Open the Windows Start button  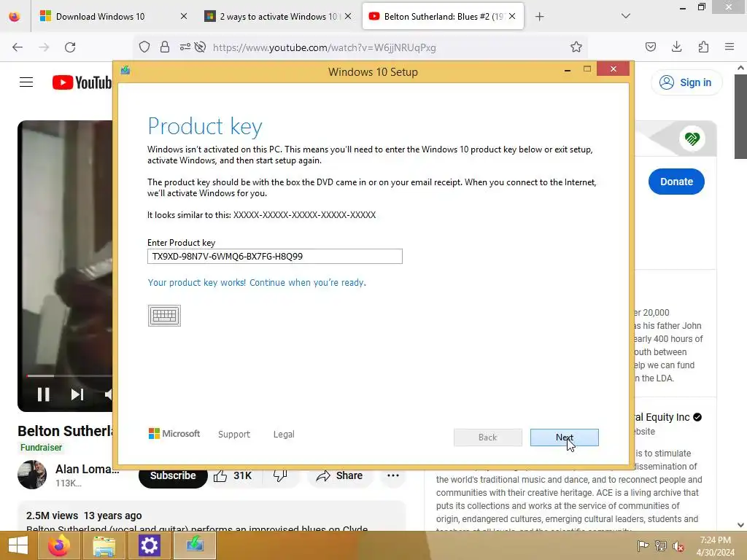(x=18, y=545)
